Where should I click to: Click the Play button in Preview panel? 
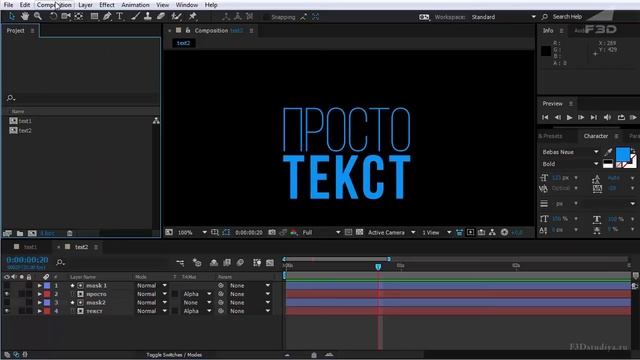tap(569, 118)
